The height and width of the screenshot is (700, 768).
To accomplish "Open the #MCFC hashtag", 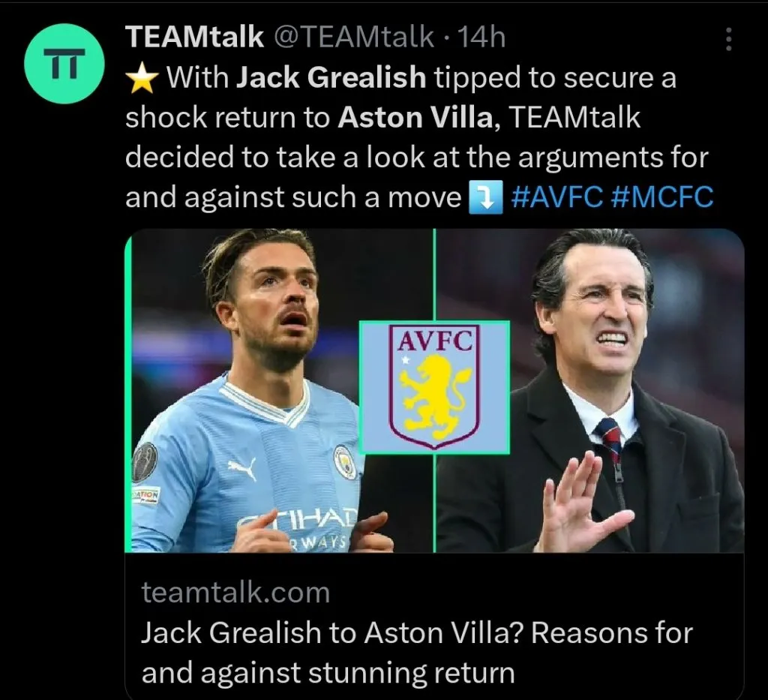I will (658, 197).
